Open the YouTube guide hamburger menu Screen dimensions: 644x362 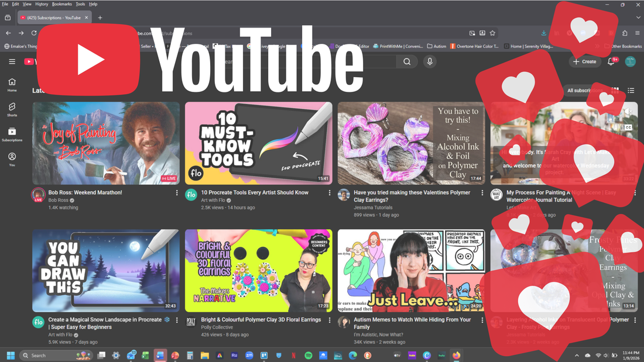pos(12,61)
